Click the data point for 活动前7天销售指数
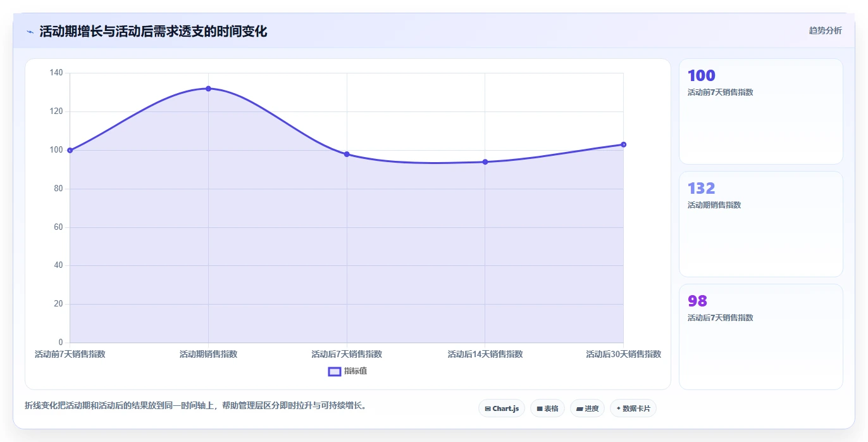The height and width of the screenshot is (442, 868). 70,150
